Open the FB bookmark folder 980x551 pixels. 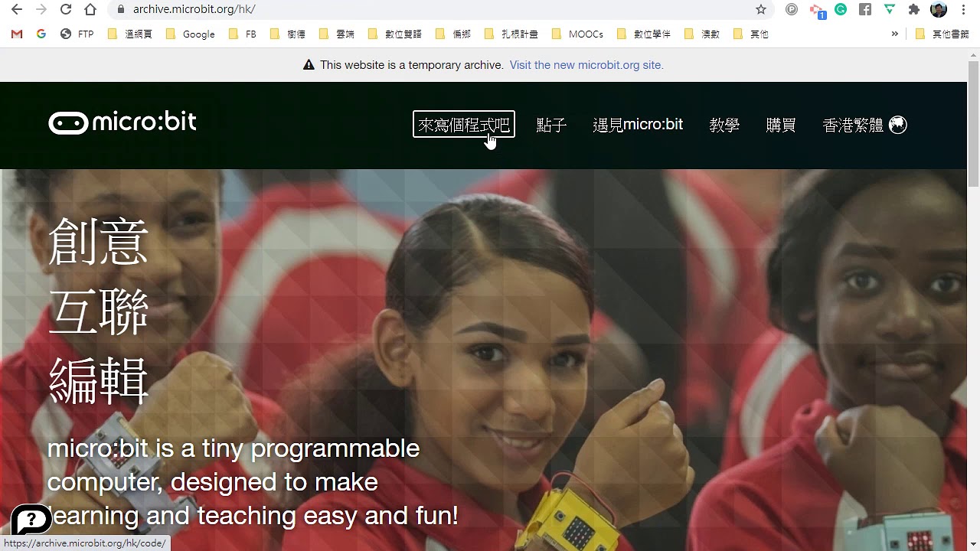pyautogui.click(x=243, y=34)
